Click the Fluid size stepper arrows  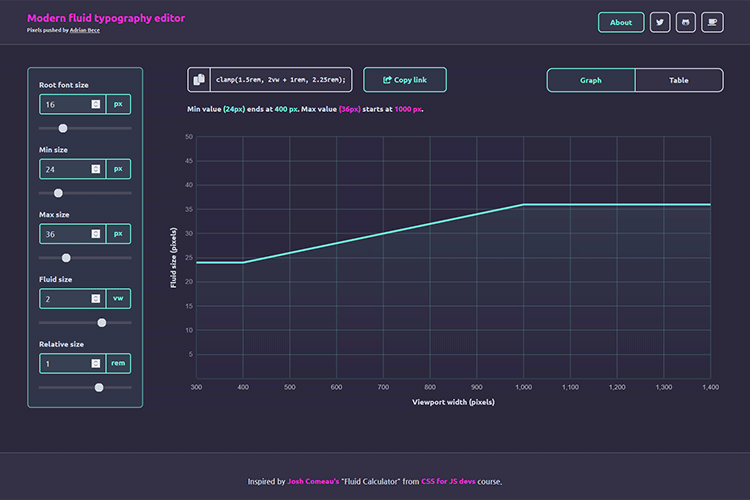tap(96, 298)
